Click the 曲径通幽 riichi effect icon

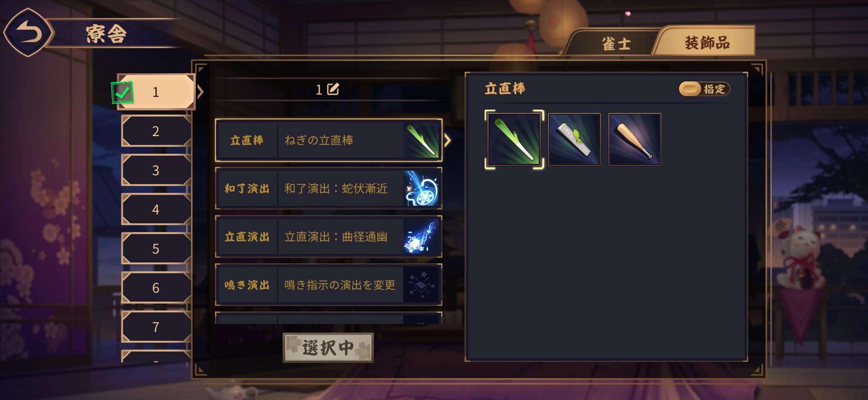[421, 237]
